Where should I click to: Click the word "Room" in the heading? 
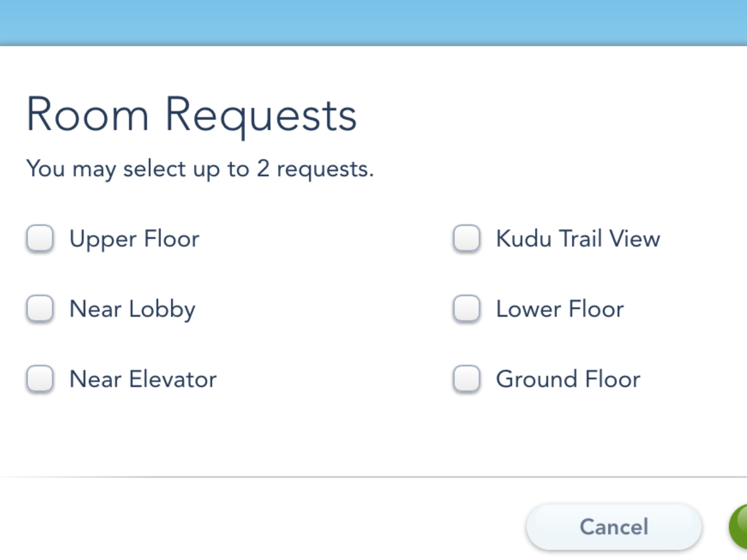[x=88, y=115]
